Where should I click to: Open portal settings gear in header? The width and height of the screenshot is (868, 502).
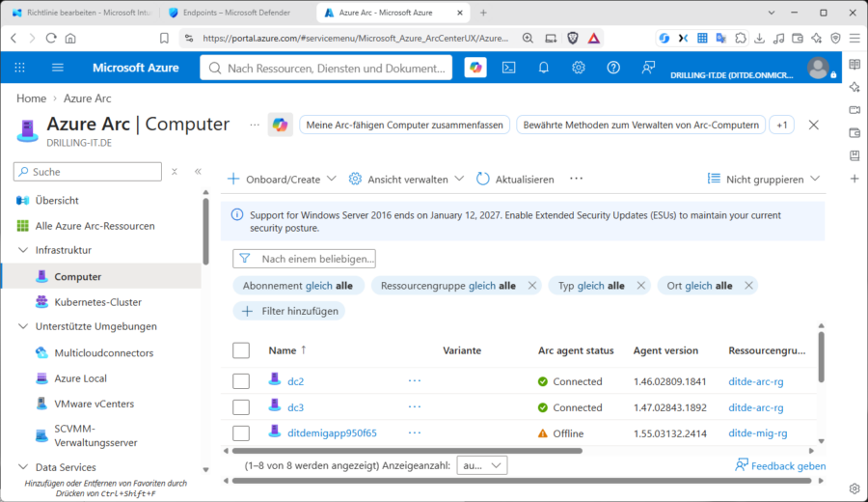coord(579,68)
